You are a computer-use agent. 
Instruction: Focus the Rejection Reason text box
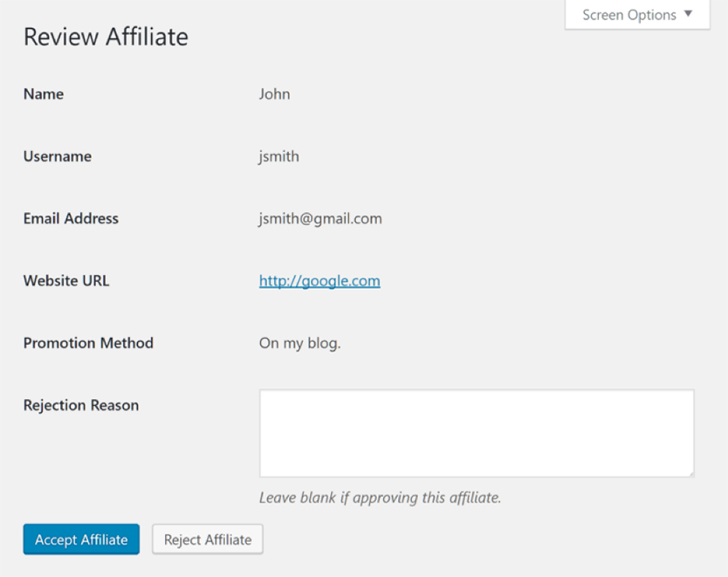[x=477, y=433]
